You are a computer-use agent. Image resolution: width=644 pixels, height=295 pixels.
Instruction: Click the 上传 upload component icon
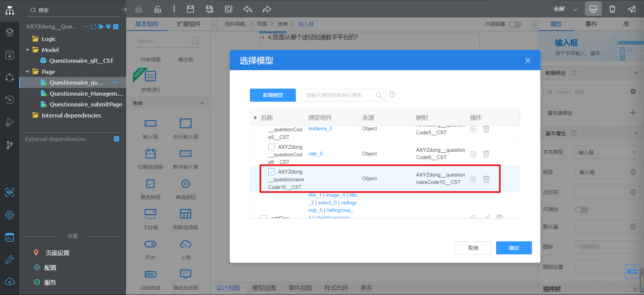pyautogui.click(x=185, y=244)
